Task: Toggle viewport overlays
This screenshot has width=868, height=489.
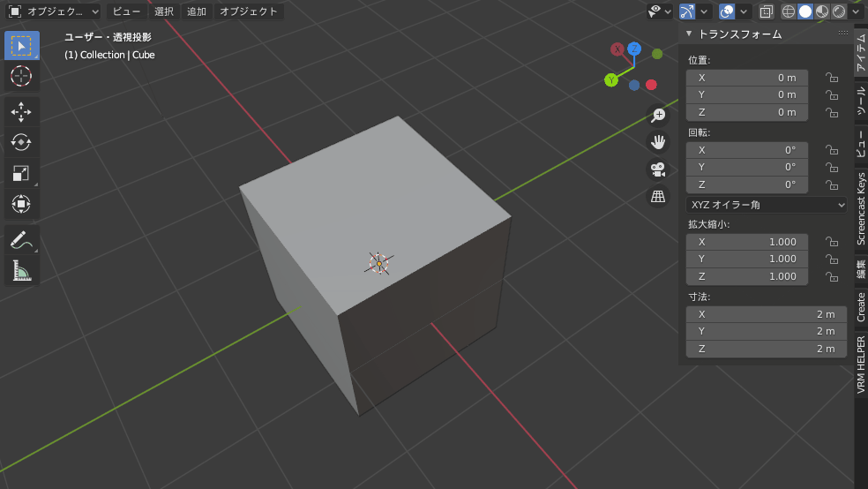Action: pyautogui.click(x=727, y=11)
